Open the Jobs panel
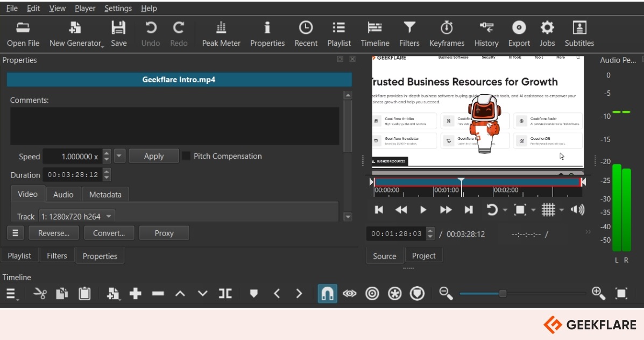Image resolution: width=644 pixels, height=340 pixels. click(x=547, y=34)
